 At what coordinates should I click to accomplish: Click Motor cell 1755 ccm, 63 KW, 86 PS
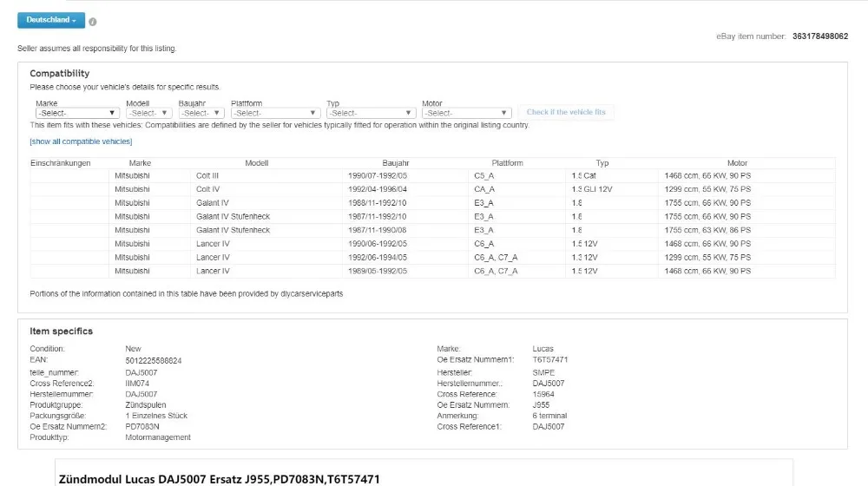tap(707, 230)
